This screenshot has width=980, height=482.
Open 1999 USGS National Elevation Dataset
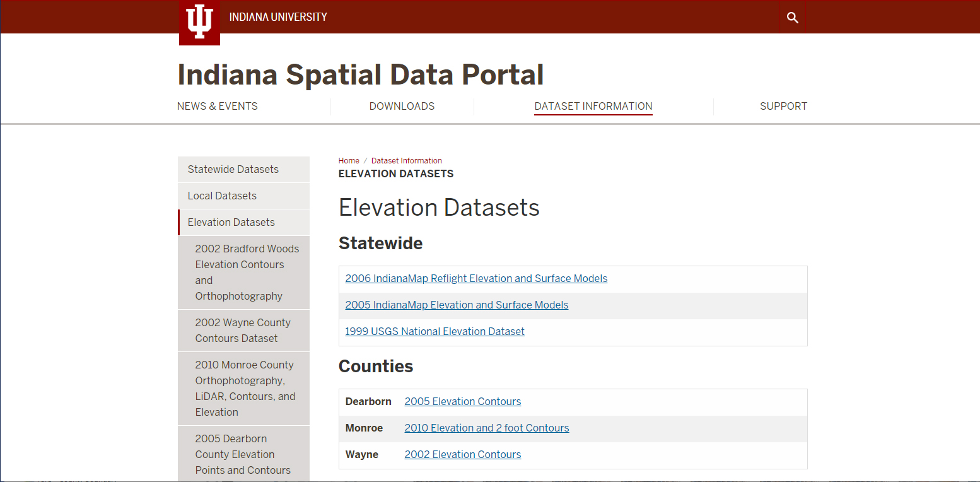pyautogui.click(x=435, y=331)
